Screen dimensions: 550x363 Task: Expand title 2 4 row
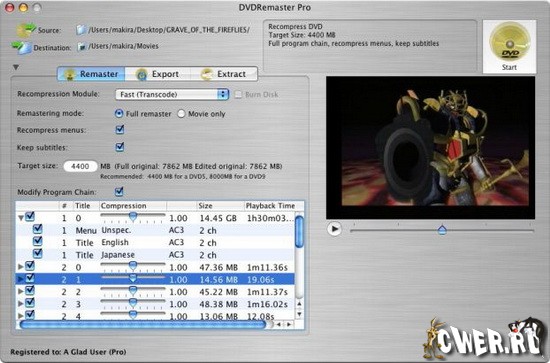click(x=21, y=316)
